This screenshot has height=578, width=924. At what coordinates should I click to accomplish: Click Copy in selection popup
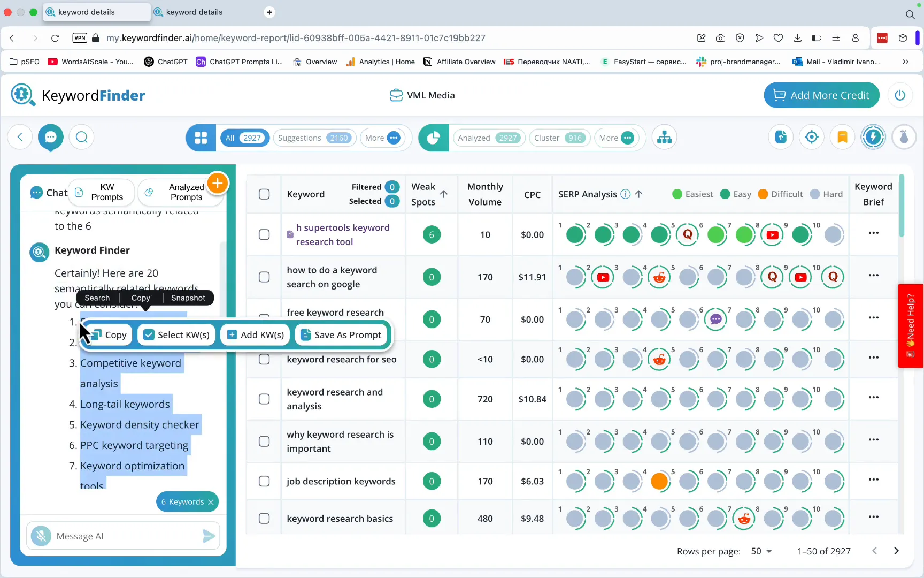tap(110, 335)
